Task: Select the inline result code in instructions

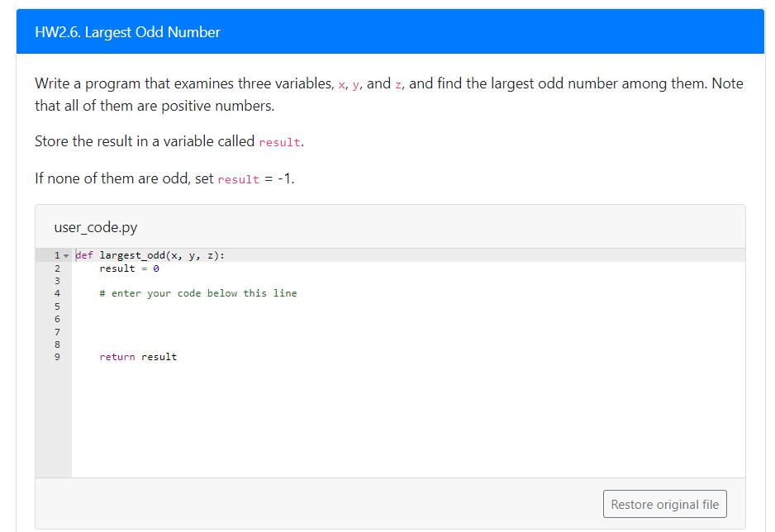Action: (x=281, y=142)
